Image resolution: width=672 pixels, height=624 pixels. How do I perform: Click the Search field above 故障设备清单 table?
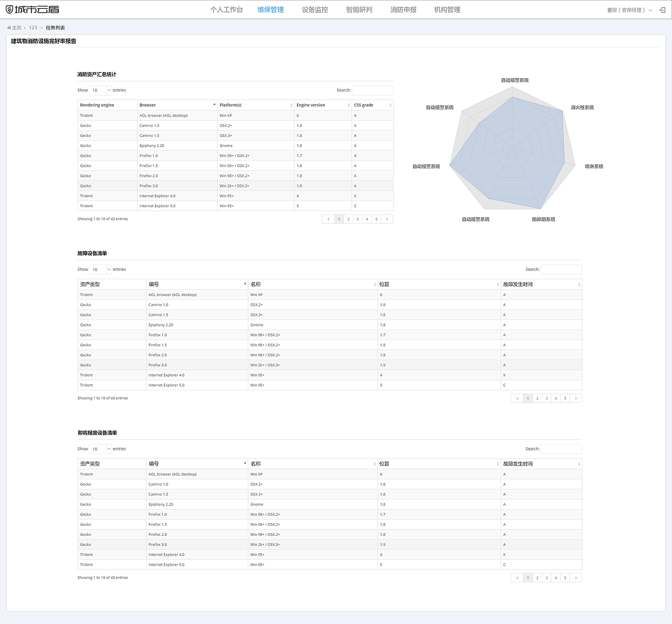(561, 270)
